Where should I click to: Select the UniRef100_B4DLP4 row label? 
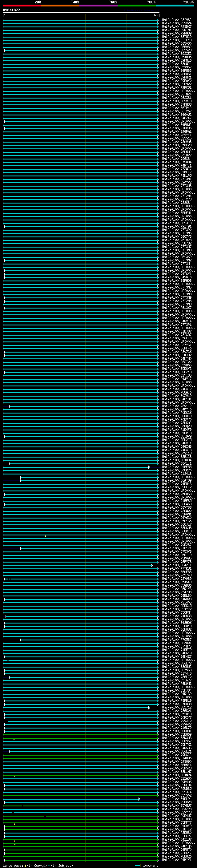(x=177, y=799)
